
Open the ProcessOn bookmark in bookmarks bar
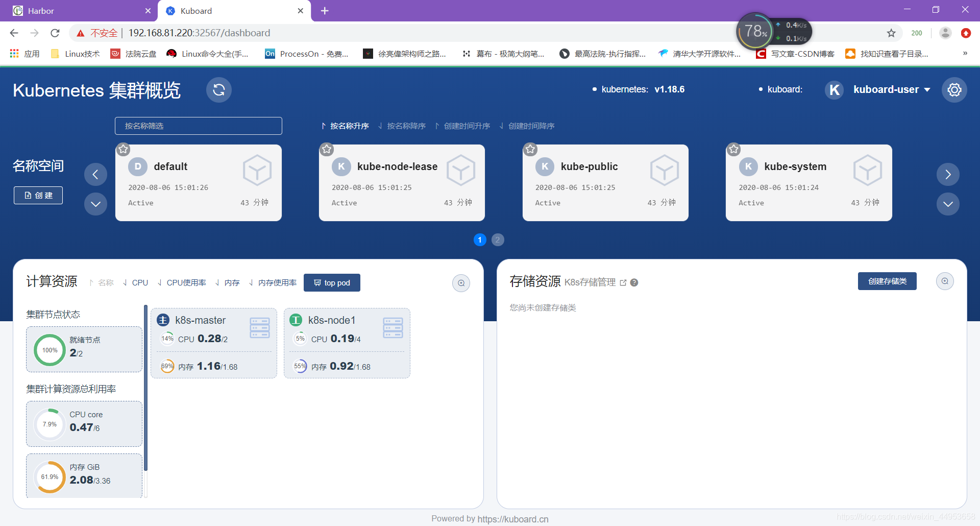[x=307, y=54]
